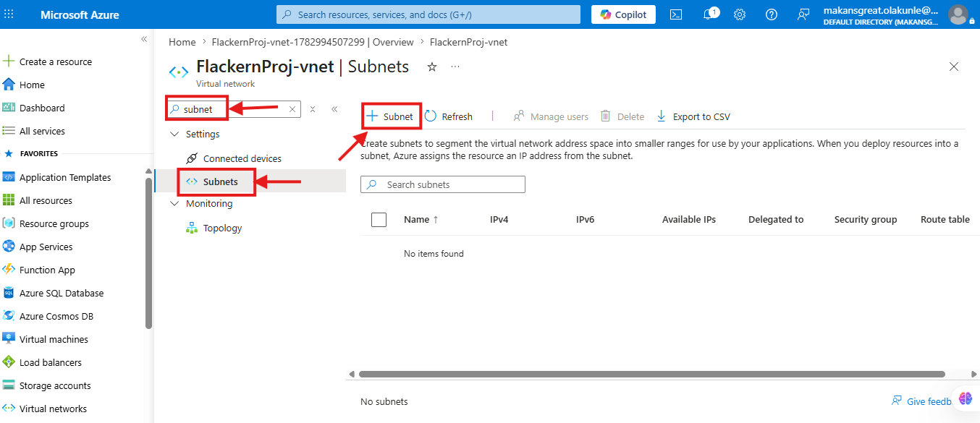Add a new Subnet

390,116
